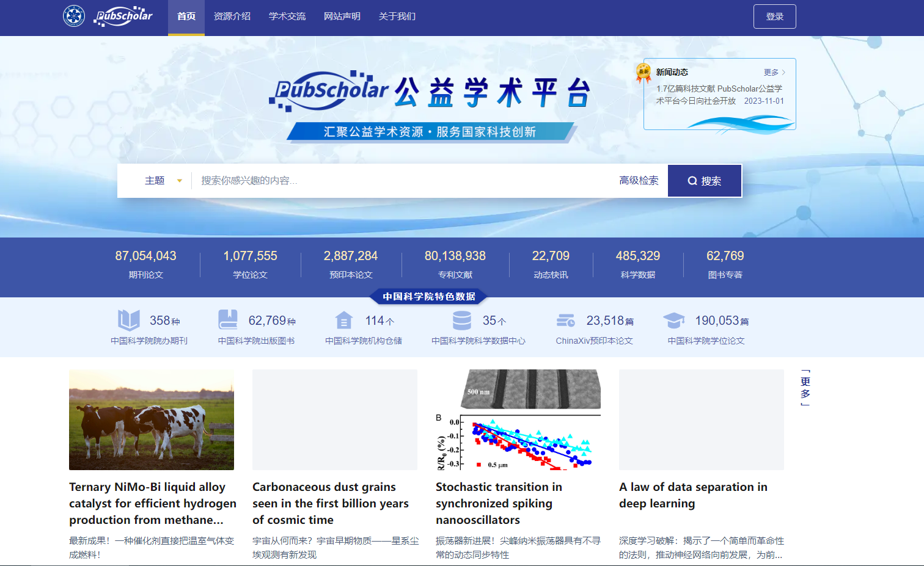Click the Chinese Academy of Sciences emblem
The height and width of the screenshot is (566, 924).
point(74,16)
